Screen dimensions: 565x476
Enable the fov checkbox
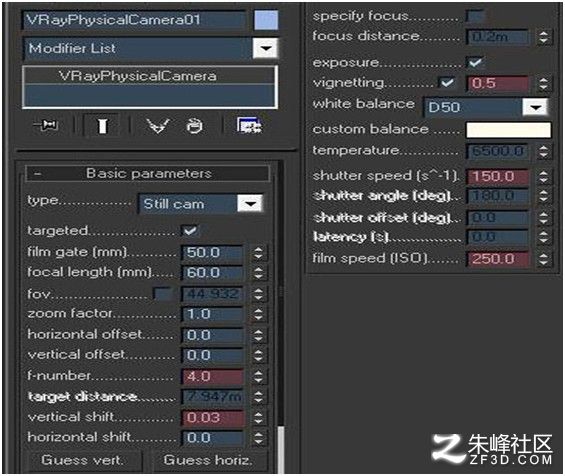[163, 294]
